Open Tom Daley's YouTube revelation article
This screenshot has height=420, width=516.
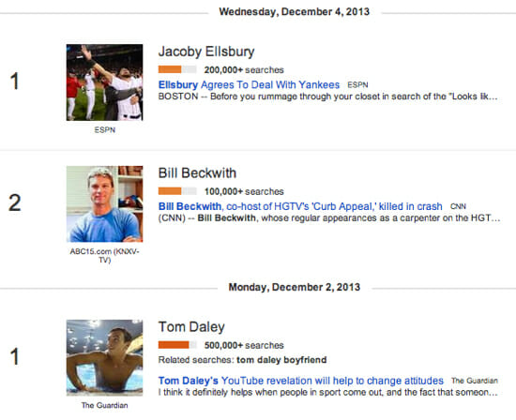[x=301, y=381]
